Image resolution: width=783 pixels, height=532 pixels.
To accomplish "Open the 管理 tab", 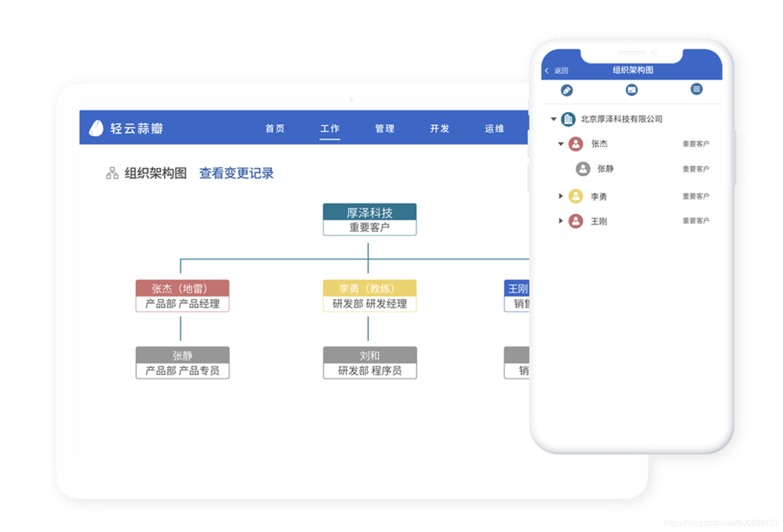I will (385, 128).
